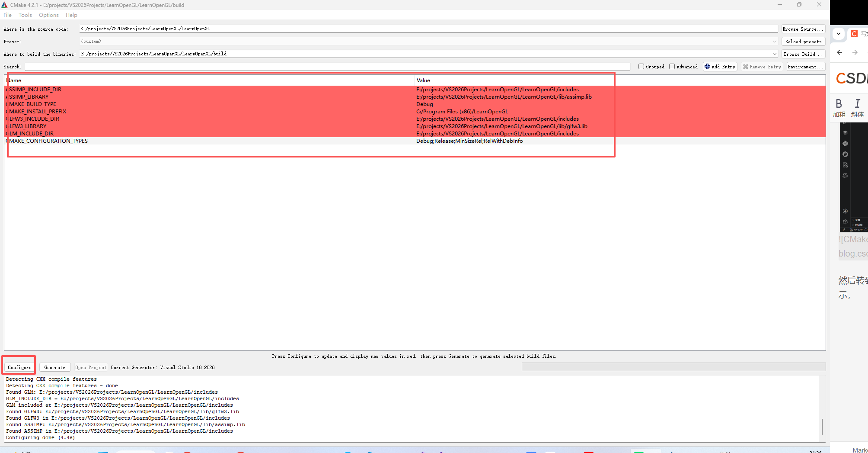Click 'Current Generator: Visual Studio 18 2026' label
Screen dimensions: 868x453
coord(163,367)
